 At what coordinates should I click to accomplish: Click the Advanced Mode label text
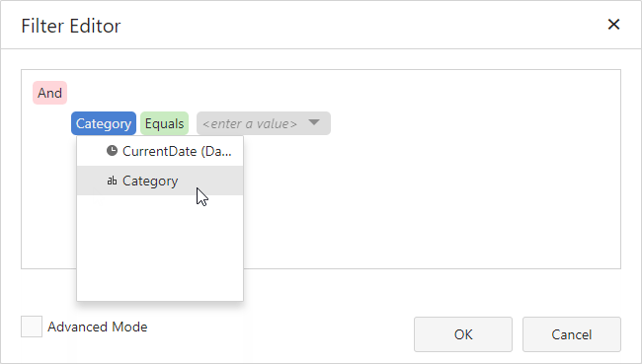(x=98, y=327)
